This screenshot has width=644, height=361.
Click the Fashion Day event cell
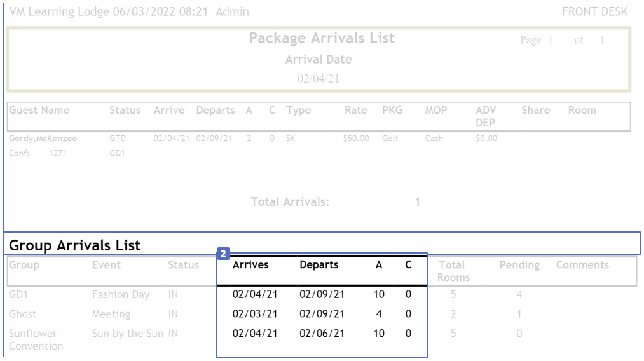click(121, 294)
